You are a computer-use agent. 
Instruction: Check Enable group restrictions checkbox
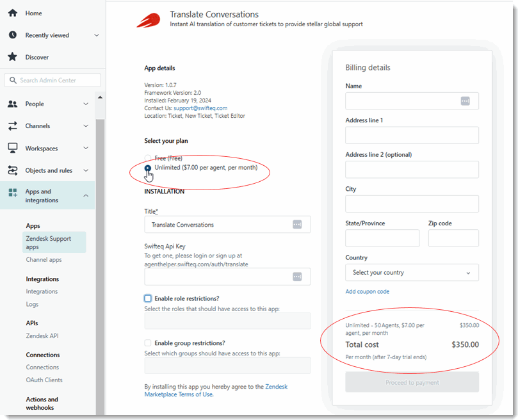[148, 343]
